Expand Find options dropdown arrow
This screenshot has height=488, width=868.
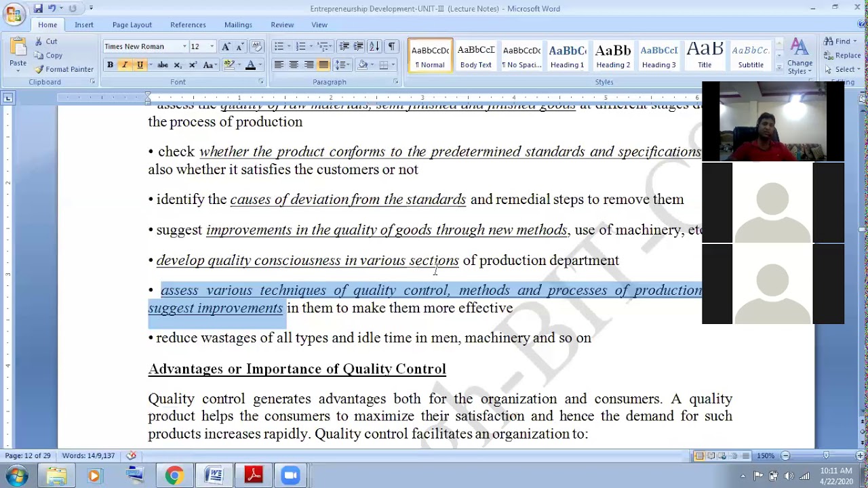(855, 41)
